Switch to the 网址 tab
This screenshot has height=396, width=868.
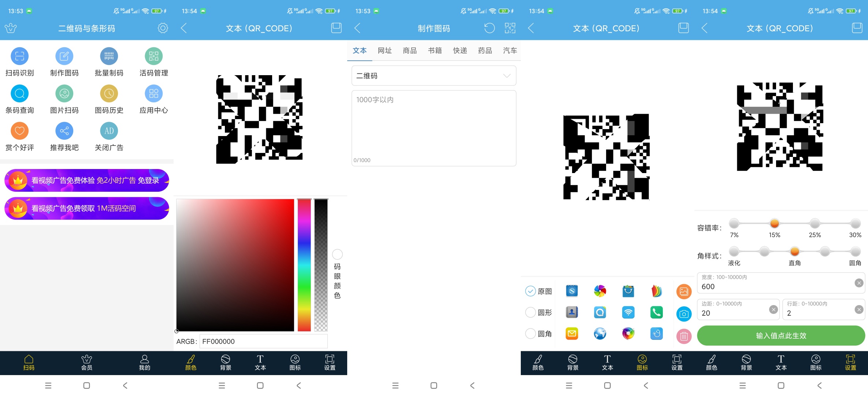tap(385, 51)
